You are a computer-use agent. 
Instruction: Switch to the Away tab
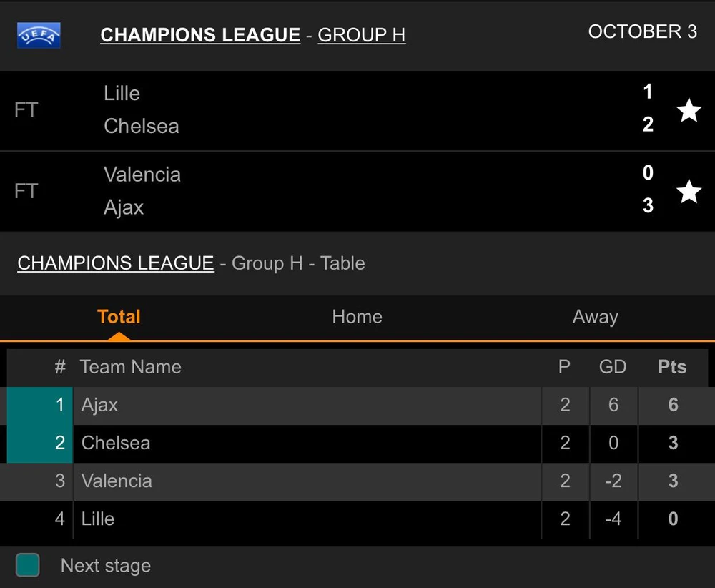pyautogui.click(x=595, y=317)
